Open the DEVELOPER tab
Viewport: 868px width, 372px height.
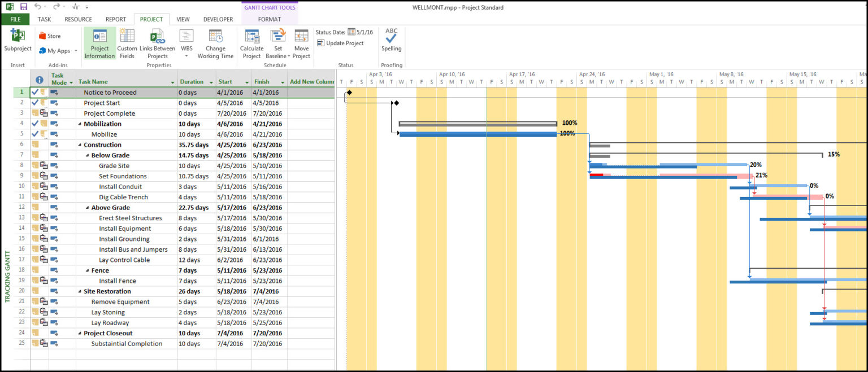(218, 19)
